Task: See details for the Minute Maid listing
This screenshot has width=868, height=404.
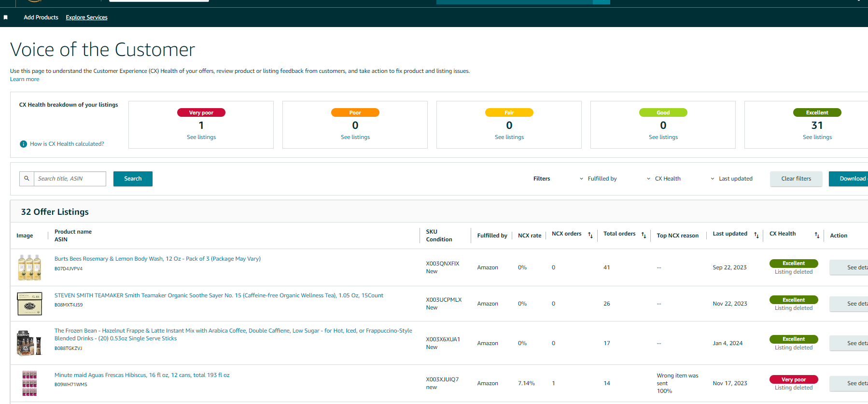Action: point(849,383)
